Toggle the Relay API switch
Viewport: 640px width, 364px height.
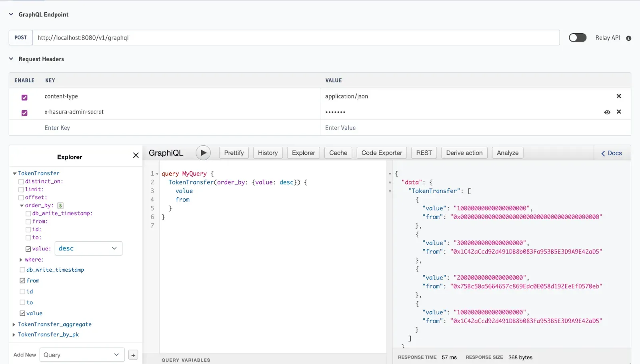[x=577, y=38]
